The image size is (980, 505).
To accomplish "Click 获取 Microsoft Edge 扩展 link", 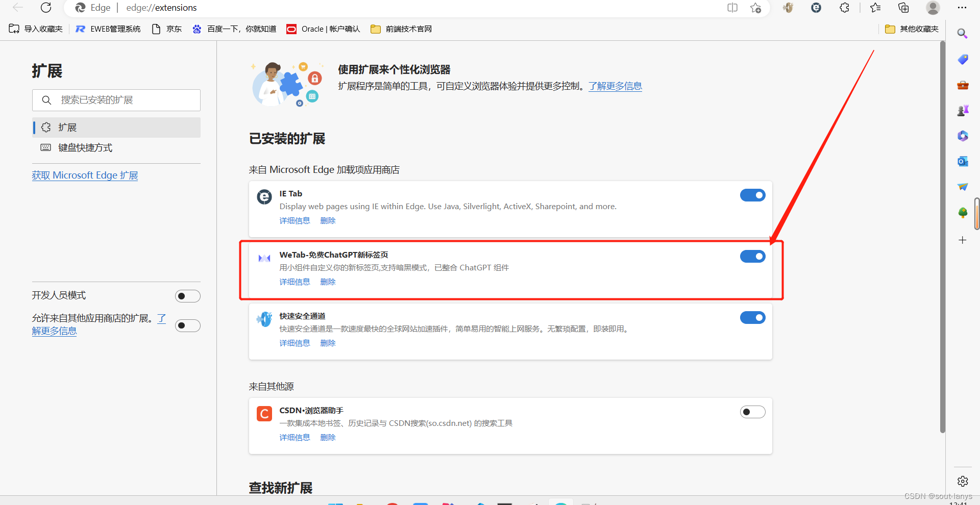I will coord(85,175).
